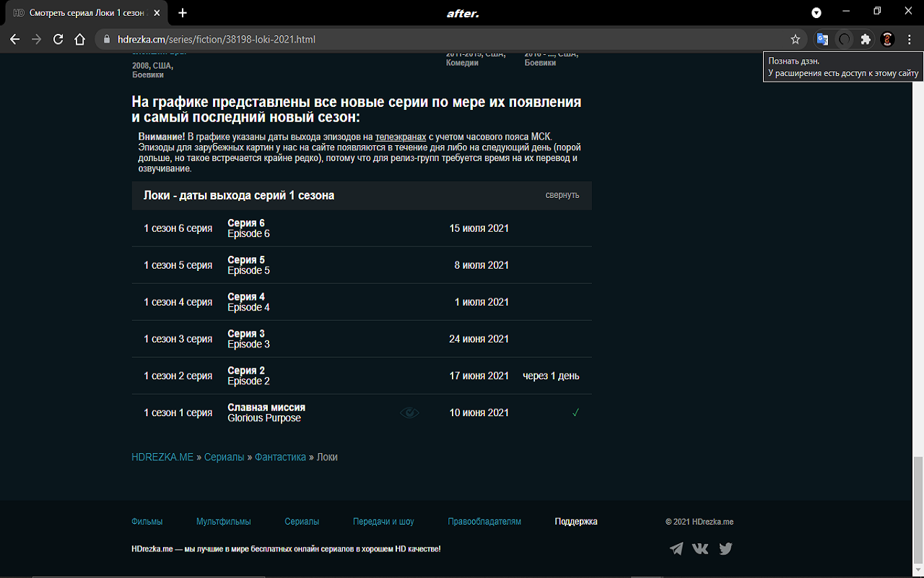Open Поддержка footer link
Screen dimensions: 924x578
(x=576, y=521)
